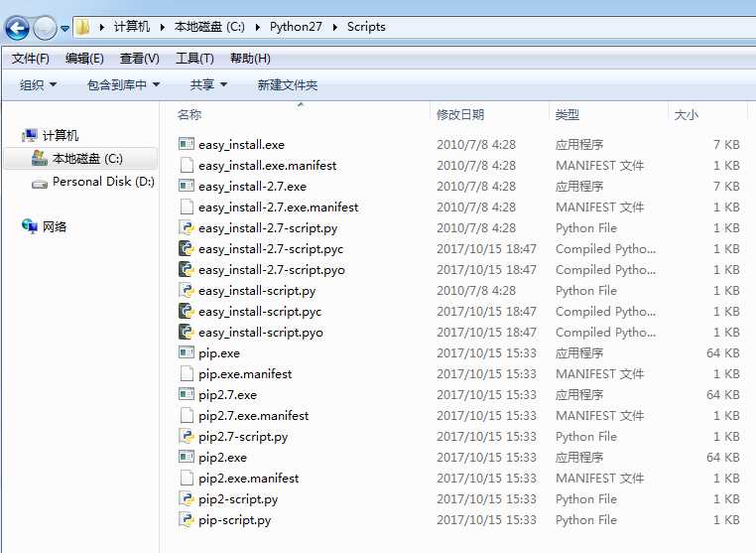Click the Python File type of pip2.7-script.py

[x=585, y=436]
